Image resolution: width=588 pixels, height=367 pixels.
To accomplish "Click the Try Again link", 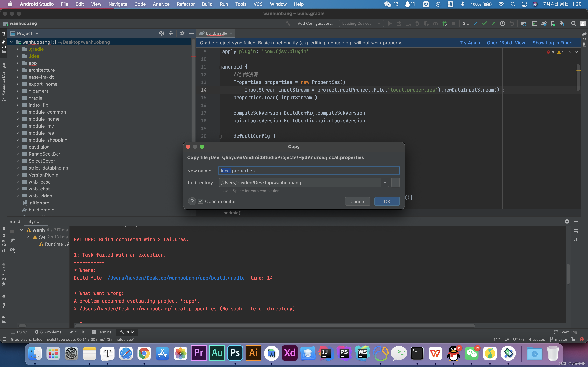I will pyautogui.click(x=470, y=43).
